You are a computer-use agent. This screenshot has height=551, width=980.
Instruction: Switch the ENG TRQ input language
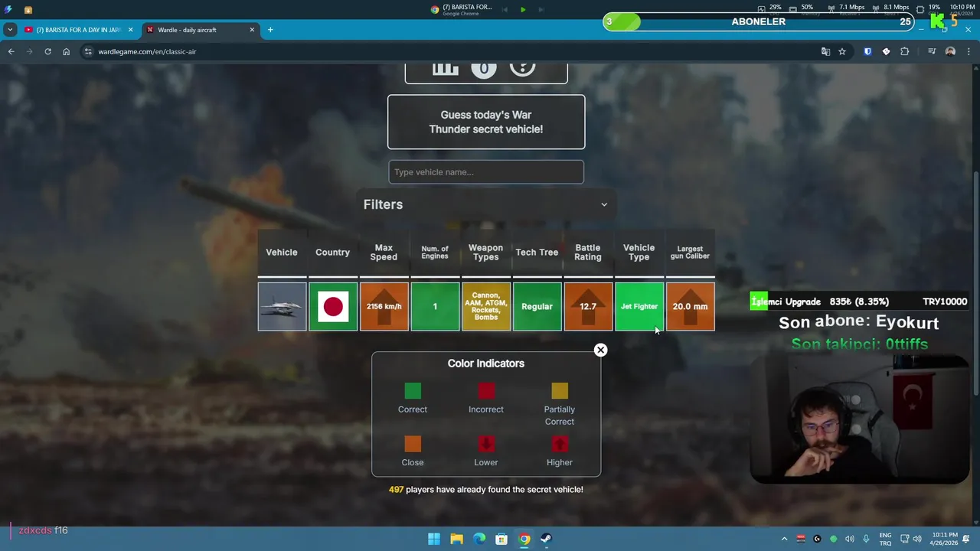click(x=885, y=539)
